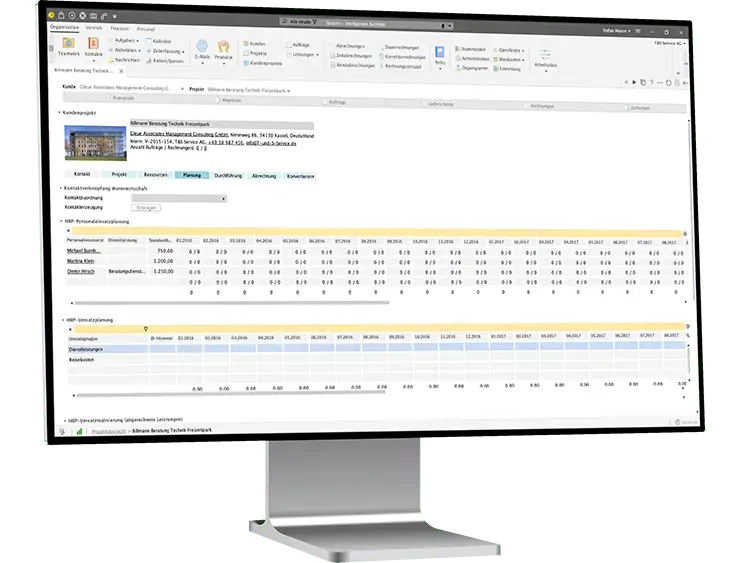
Task: Switch to the Organisation ribbon tab
Action: tap(65, 27)
